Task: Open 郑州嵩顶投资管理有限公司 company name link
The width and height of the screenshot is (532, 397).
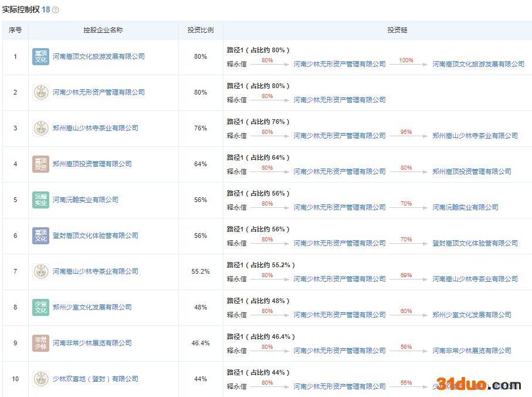Action: click(92, 164)
